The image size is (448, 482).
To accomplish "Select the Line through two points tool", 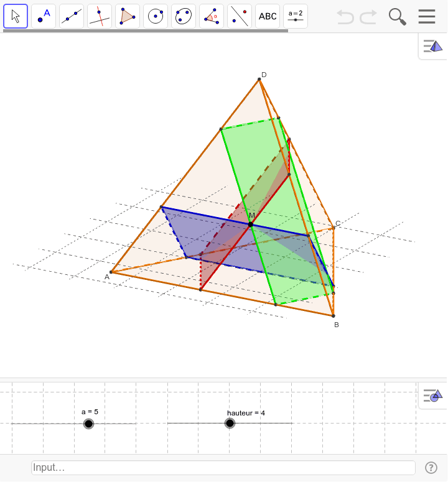I will [x=72, y=16].
